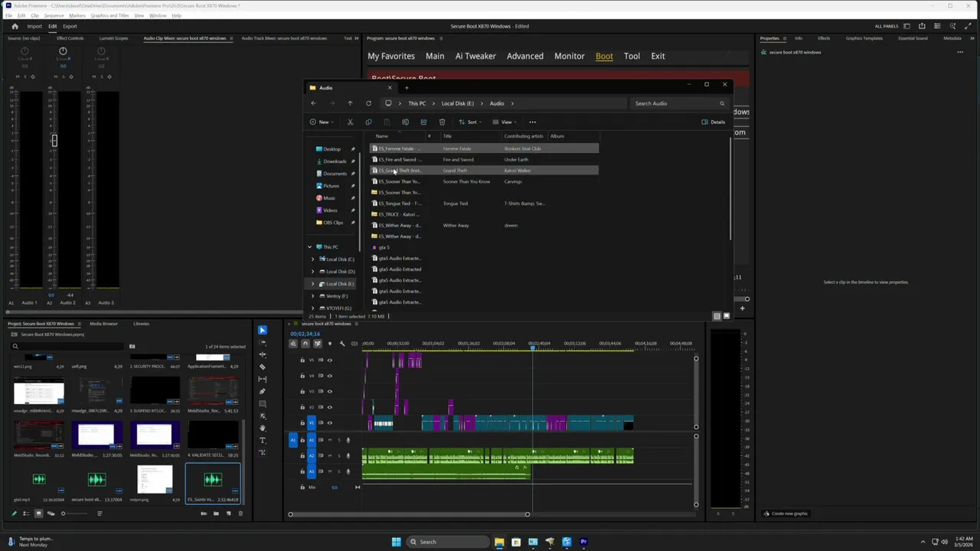Toggle Linked Selection in timeline

tap(318, 344)
